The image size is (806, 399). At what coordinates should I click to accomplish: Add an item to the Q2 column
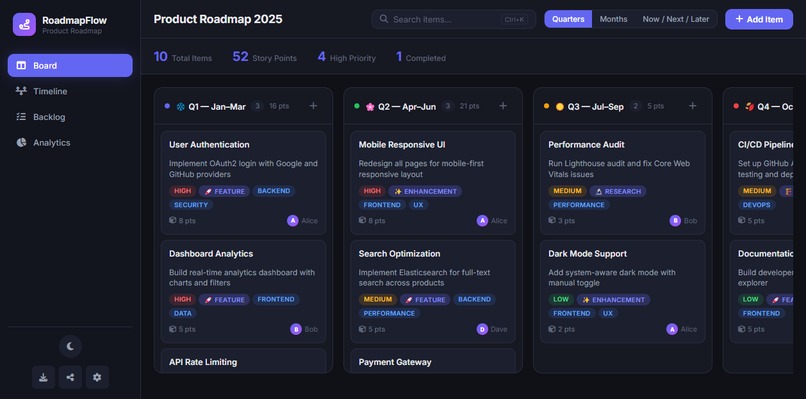tap(503, 106)
